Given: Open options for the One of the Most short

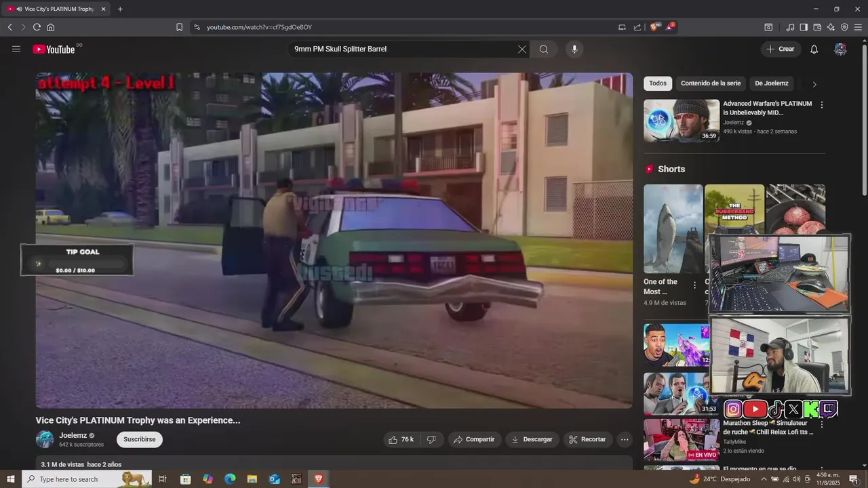Looking at the screenshot, I should 694,285.
